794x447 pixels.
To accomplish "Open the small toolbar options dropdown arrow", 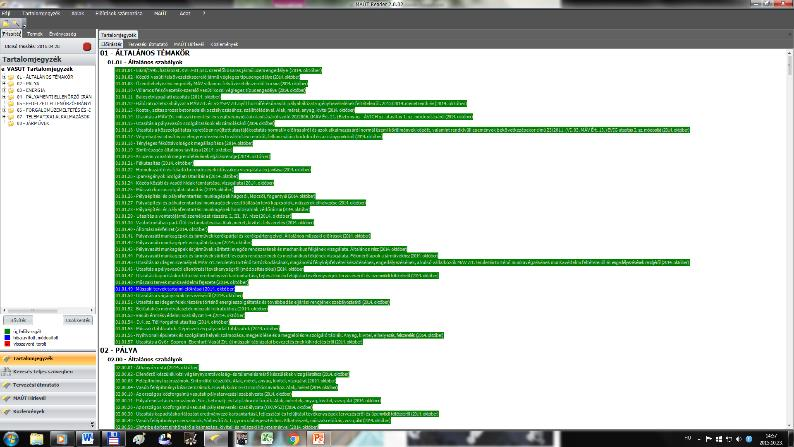I will pyautogui.click(x=24, y=25).
